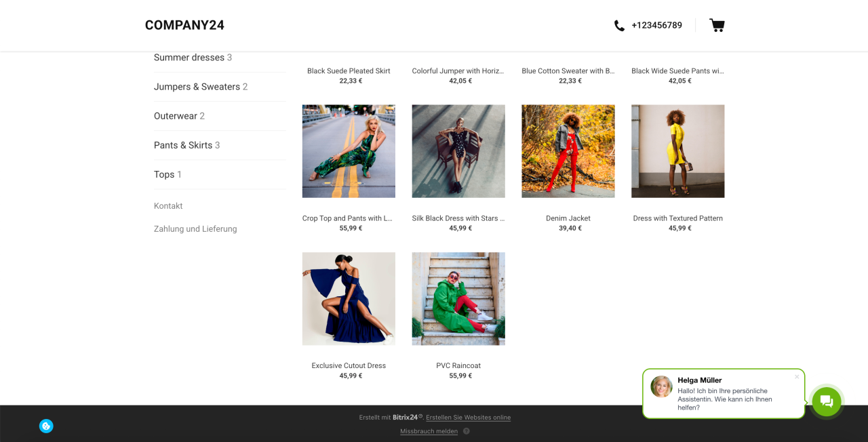The width and height of the screenshot is (868, 442).
Task: Go to Pants & Skirts category
Action: [186, 145]
